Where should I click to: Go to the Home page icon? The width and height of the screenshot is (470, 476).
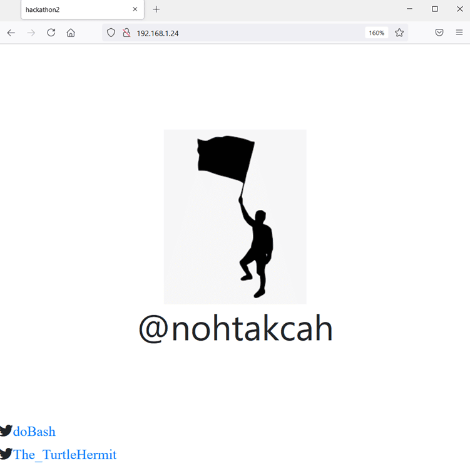pos(71,33)
